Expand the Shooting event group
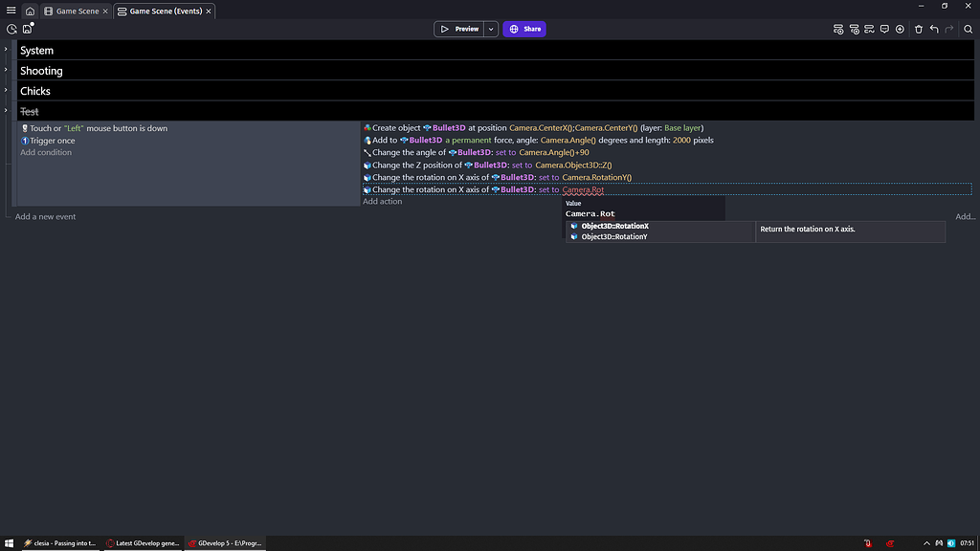The height and width of the screenshot is (551, 980). (4, 71)
